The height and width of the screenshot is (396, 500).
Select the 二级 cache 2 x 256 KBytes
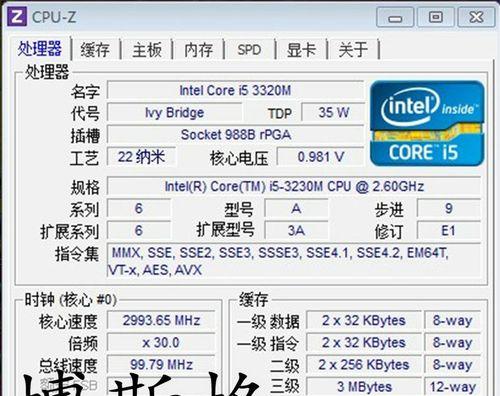pos(364,365)
